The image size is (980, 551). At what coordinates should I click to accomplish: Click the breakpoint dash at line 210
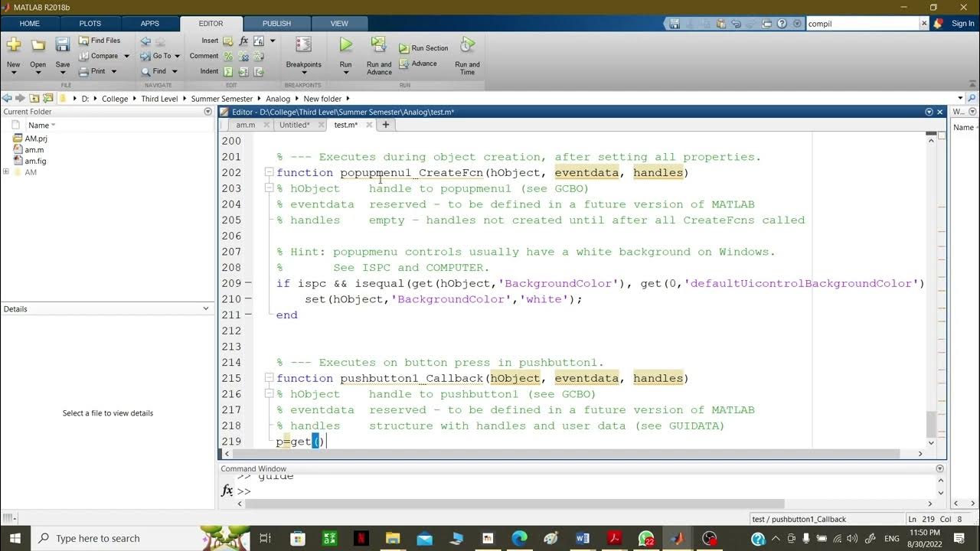point(247,299)
